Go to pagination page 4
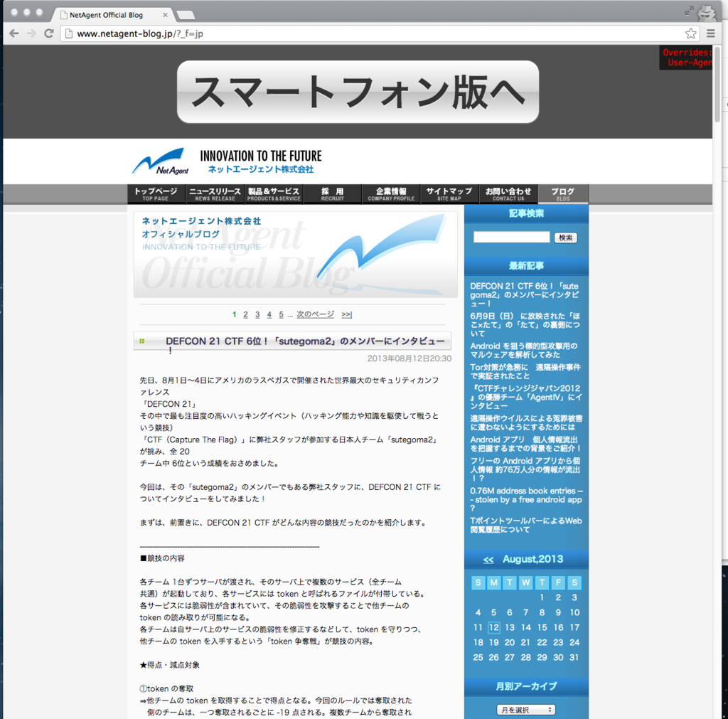728x719 pixels. point(269,314)
